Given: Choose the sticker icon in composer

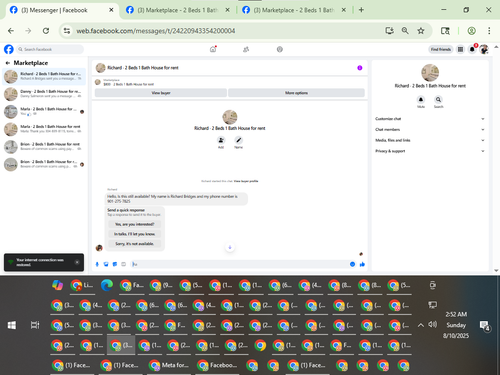Looking at the screenshot, I should (x=115, y=264).
